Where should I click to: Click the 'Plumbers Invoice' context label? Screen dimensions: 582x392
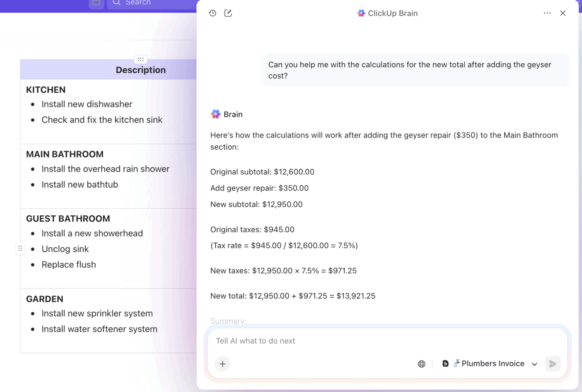(x=493, y=364)
